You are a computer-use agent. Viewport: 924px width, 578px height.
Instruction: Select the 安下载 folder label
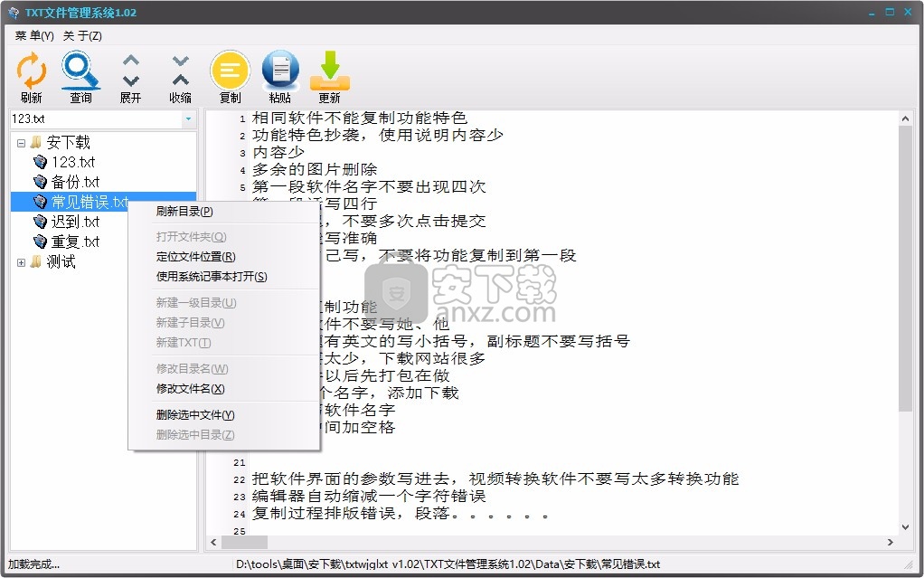click(x=69, y=142)
